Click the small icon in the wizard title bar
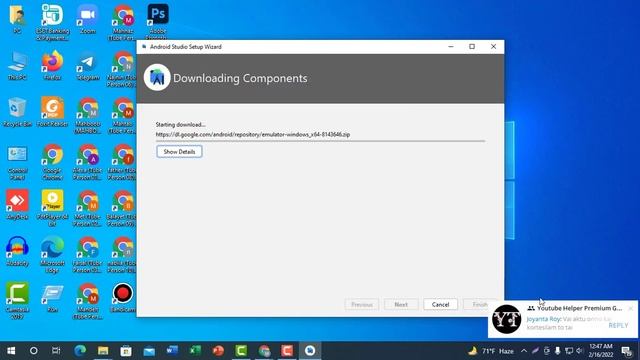 (144, 47)
